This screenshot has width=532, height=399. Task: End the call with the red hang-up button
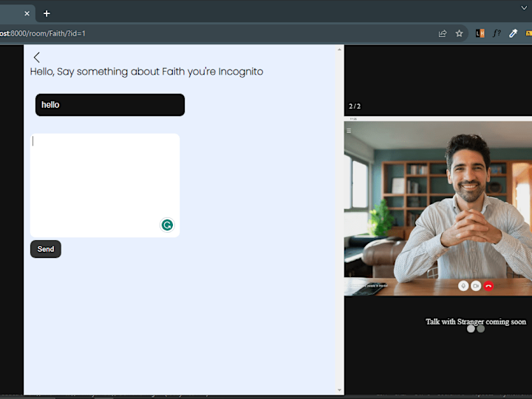click(488, 286)
